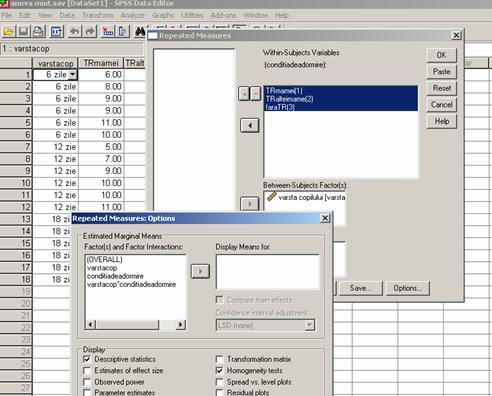Viewport: 492px width, 396px height.
Task: Open the Dialog Recall toolbar icon
Action: click(57, 31)
